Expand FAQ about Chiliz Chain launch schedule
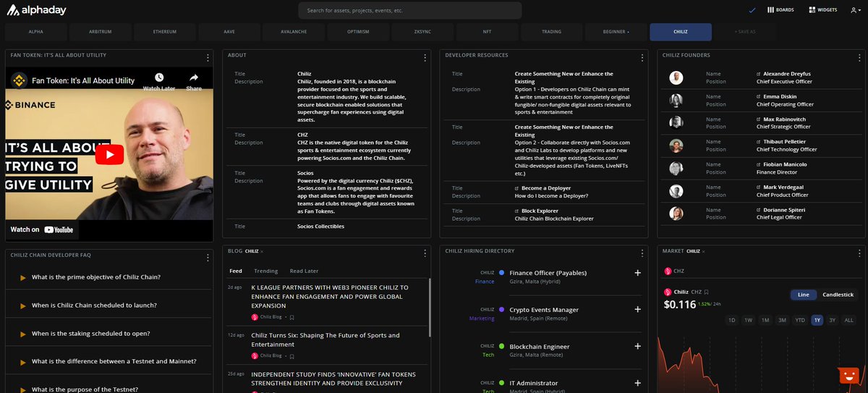Viewport: 868px width, 393px height. pos(109,305)
